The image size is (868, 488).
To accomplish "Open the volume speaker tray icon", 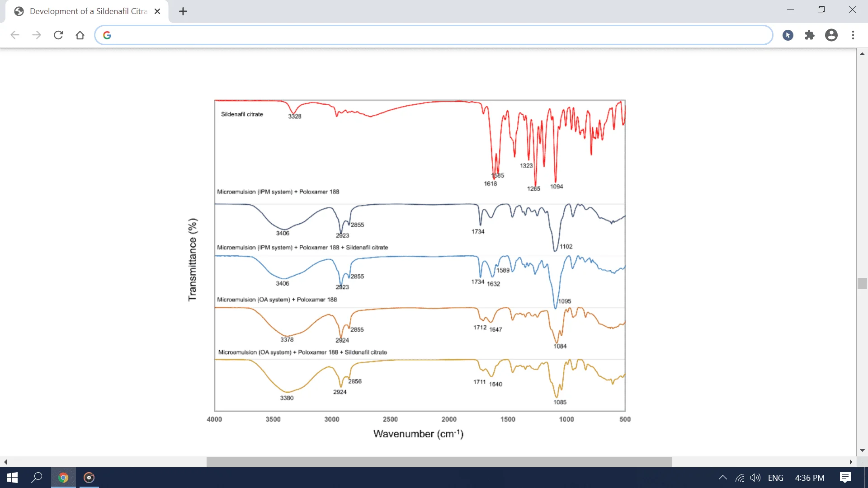I will [755, 478].
